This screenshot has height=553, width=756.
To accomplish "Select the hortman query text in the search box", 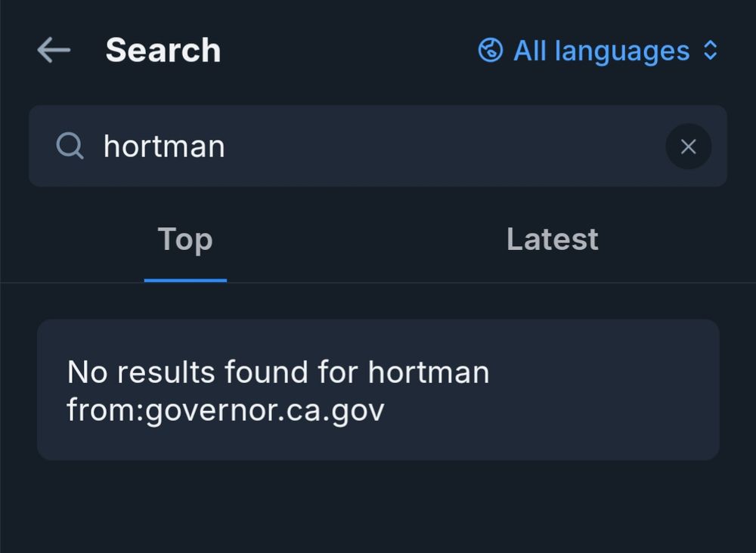I will (x=163, y=147).
